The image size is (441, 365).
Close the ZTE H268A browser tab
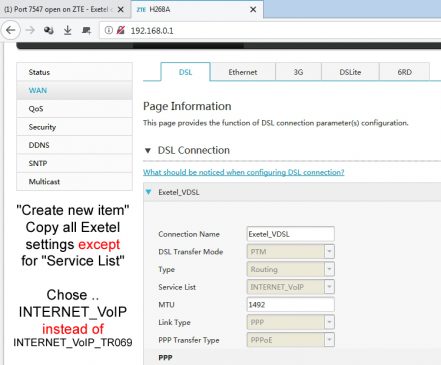click(253, 10)
